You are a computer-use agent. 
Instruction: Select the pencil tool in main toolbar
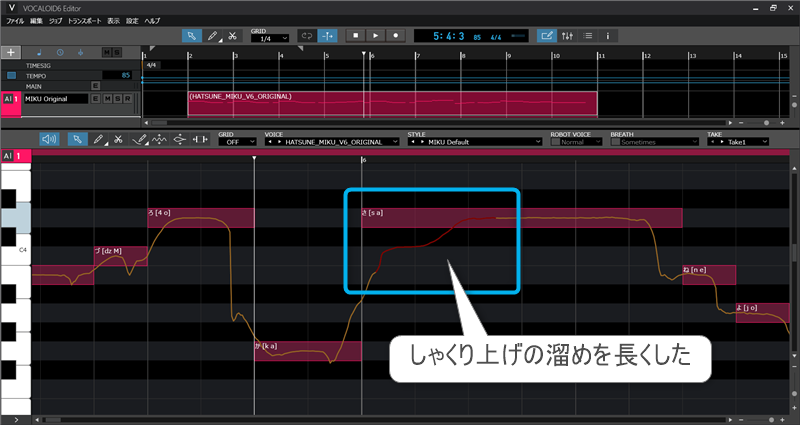point(212,36)
